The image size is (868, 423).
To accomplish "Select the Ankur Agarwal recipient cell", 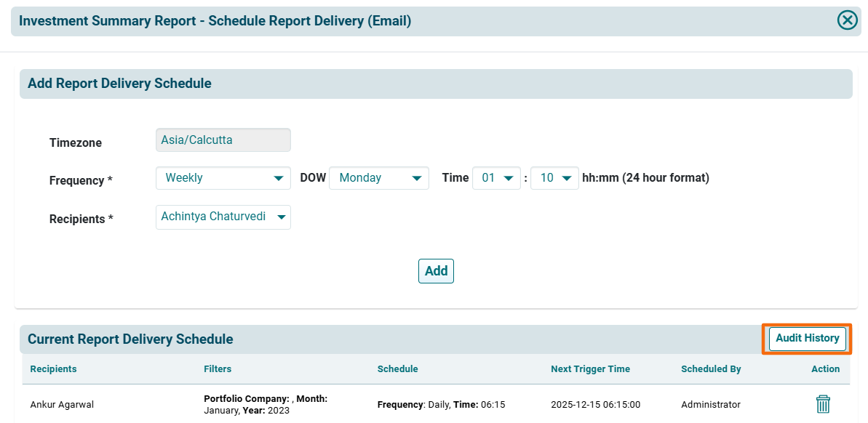I will pyautogui.click(x=60, y=405).
